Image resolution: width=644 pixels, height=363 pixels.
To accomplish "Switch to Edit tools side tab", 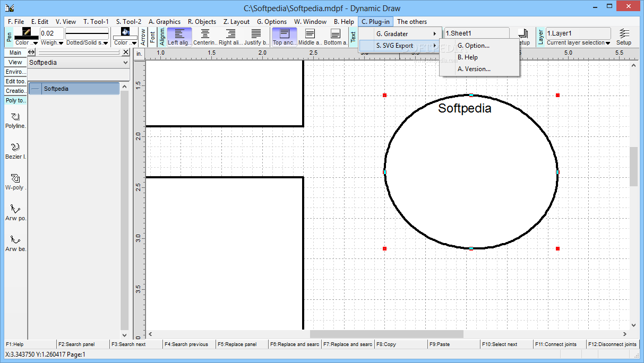I will click(x=15, y=81).
